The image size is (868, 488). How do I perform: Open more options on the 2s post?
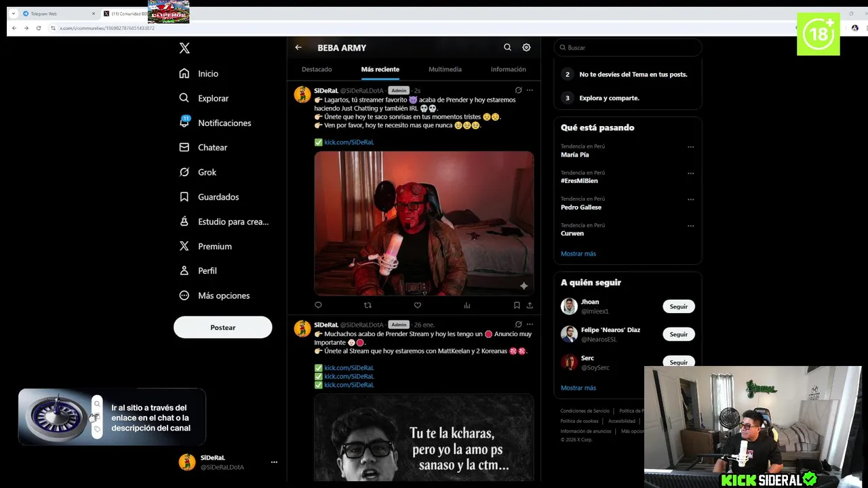(530, 90)
